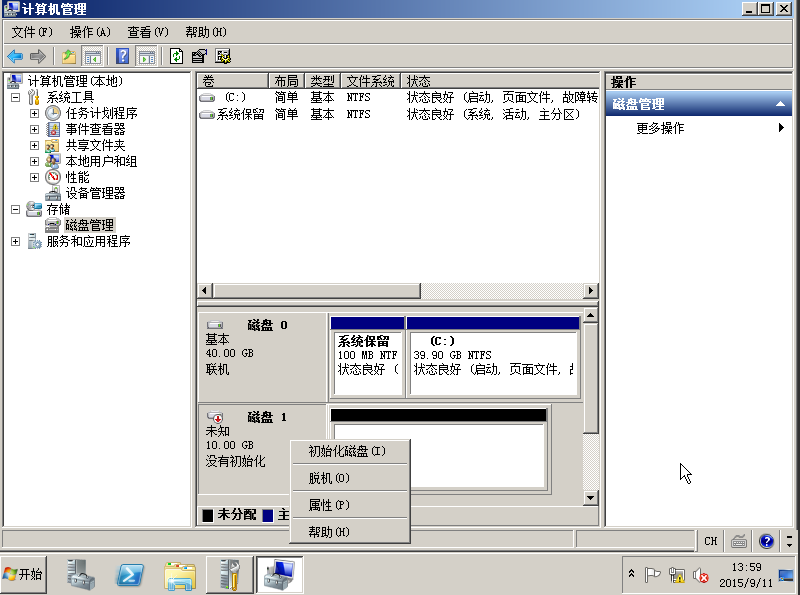
Task: Sort by the 类型 column header
Action: coord(322,81)
